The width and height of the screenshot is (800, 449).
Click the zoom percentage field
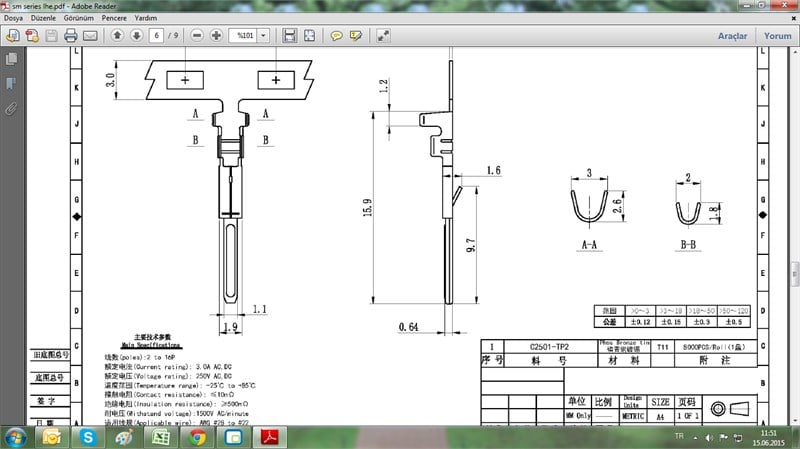243,35
